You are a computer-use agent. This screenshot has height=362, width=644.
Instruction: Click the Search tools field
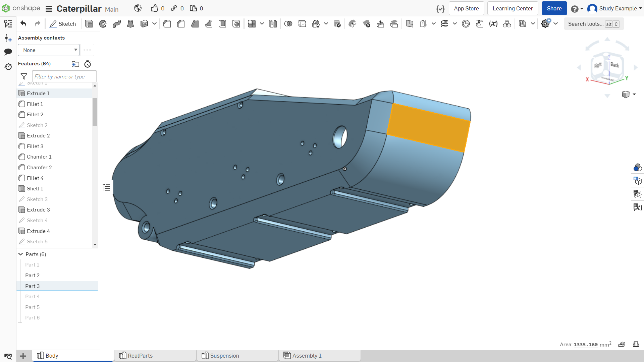(x=594, y=24)
